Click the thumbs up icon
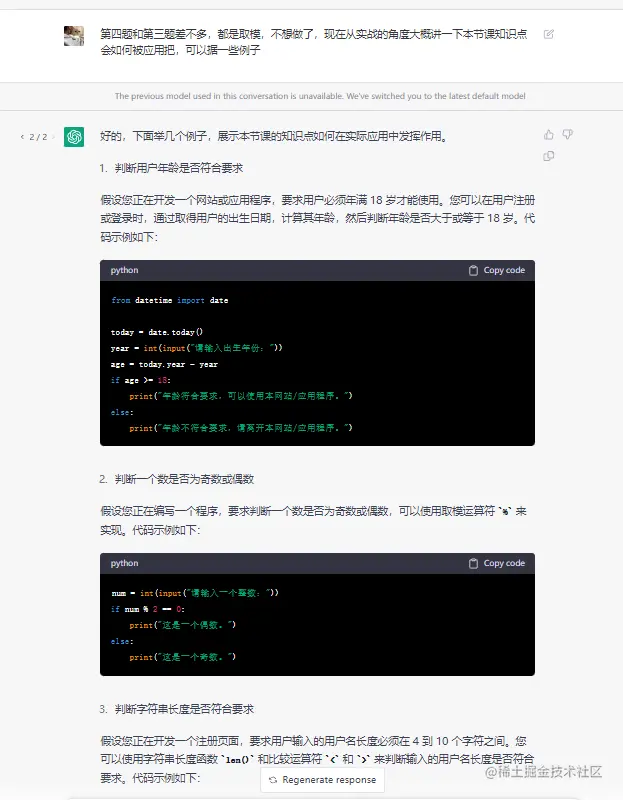 [549, 135]
